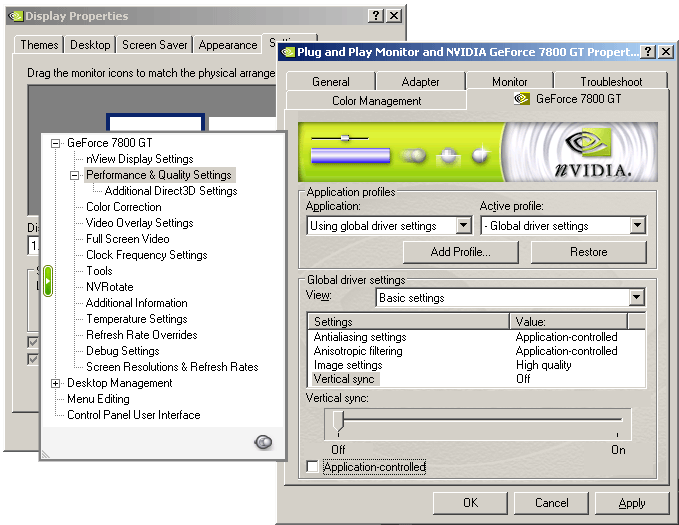Click the Restore button

tap(588, 252)
